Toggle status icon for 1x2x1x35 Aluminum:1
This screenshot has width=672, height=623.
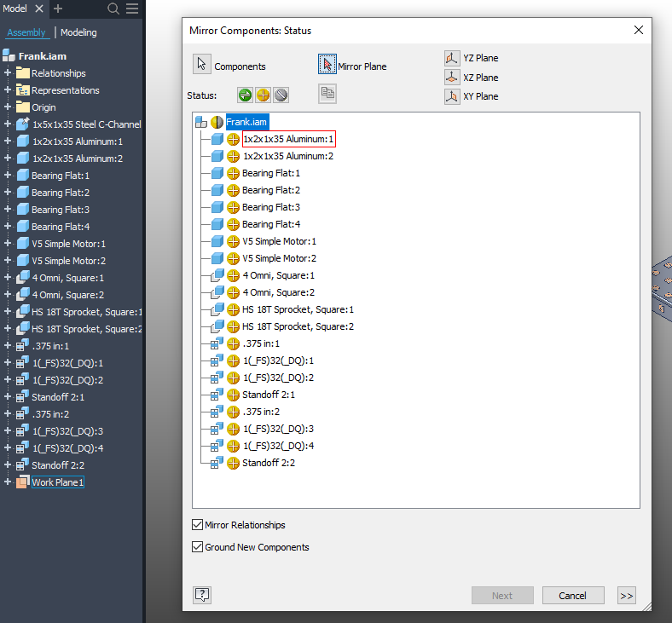click(x=233, y=139)
